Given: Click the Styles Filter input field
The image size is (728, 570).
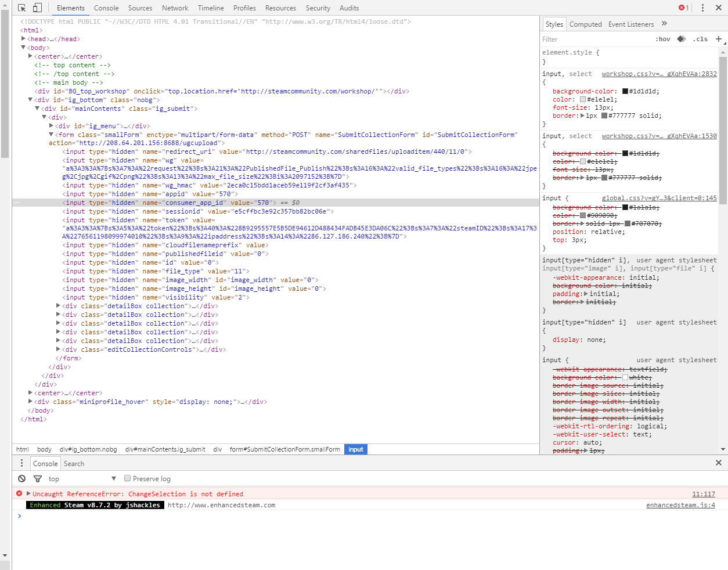Looking at the screenshot, I should pyautogui.click(x=595, y=39).
